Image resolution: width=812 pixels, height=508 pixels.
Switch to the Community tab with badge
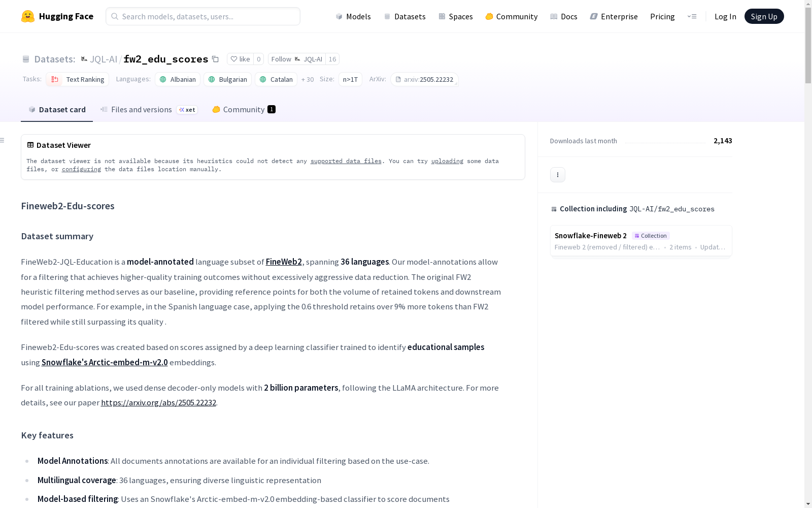[x=244, y=110]
